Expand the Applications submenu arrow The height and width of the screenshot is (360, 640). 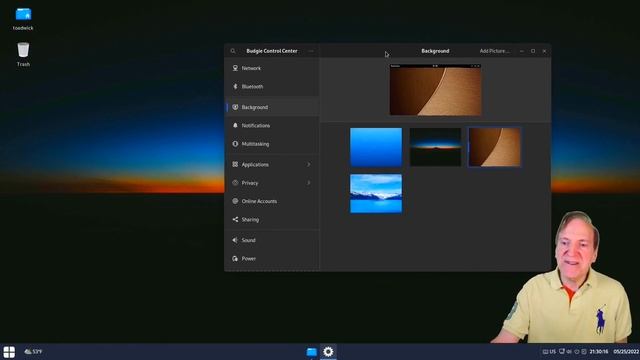pos(309,164)
